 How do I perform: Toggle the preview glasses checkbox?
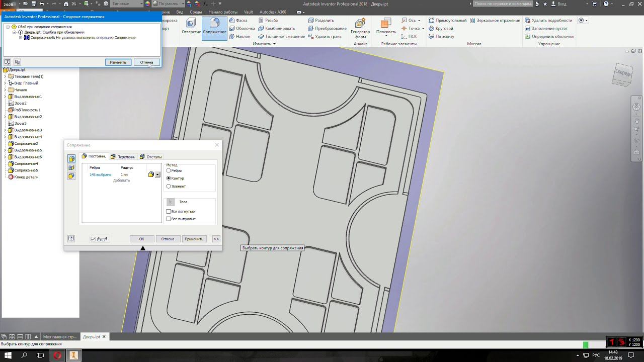(93, 239)
